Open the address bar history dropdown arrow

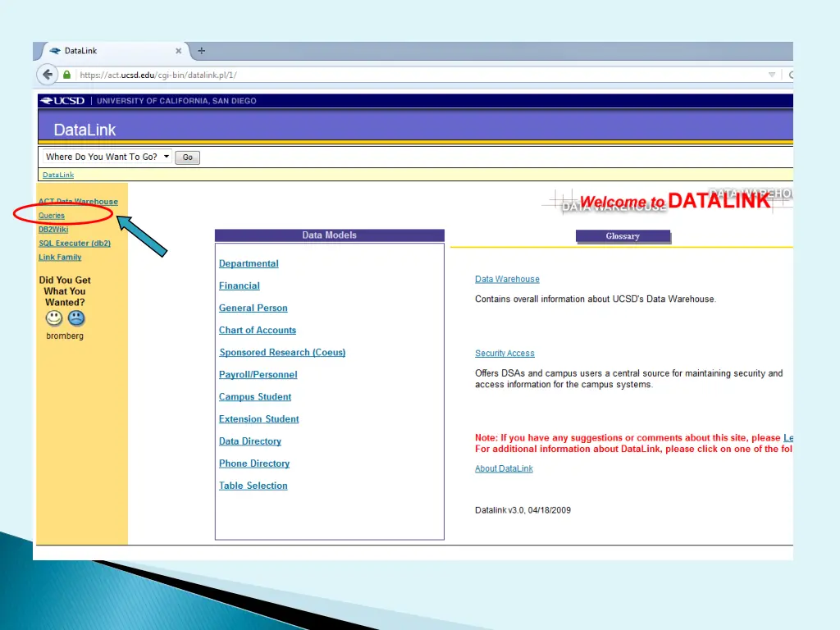[x=772, y=75]
